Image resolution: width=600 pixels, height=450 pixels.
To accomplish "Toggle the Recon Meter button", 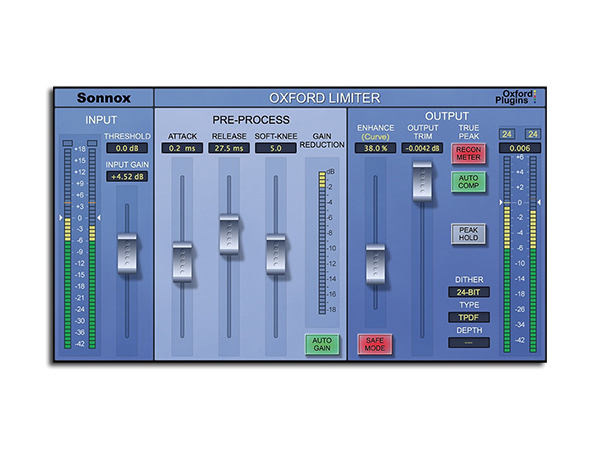I will point(468,153).
